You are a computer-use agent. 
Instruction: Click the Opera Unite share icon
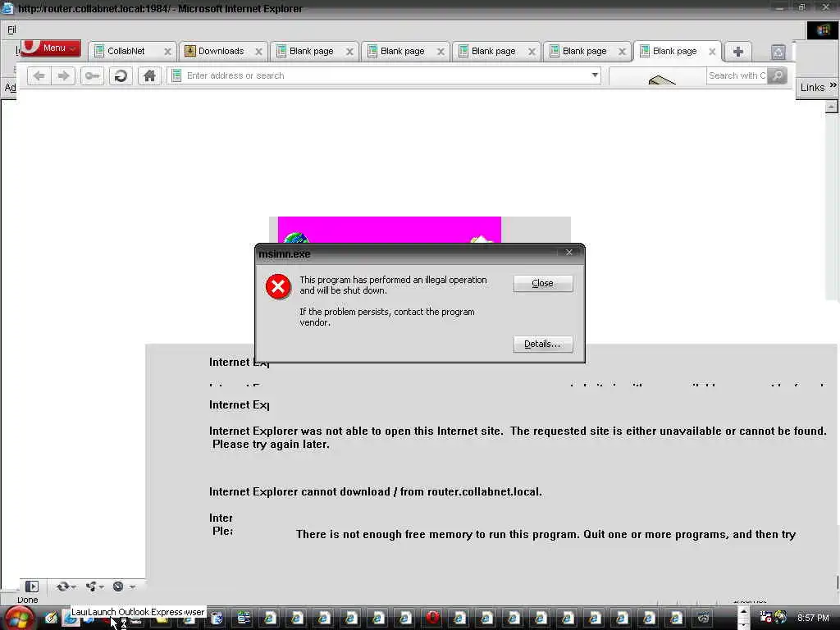[90, 587]
